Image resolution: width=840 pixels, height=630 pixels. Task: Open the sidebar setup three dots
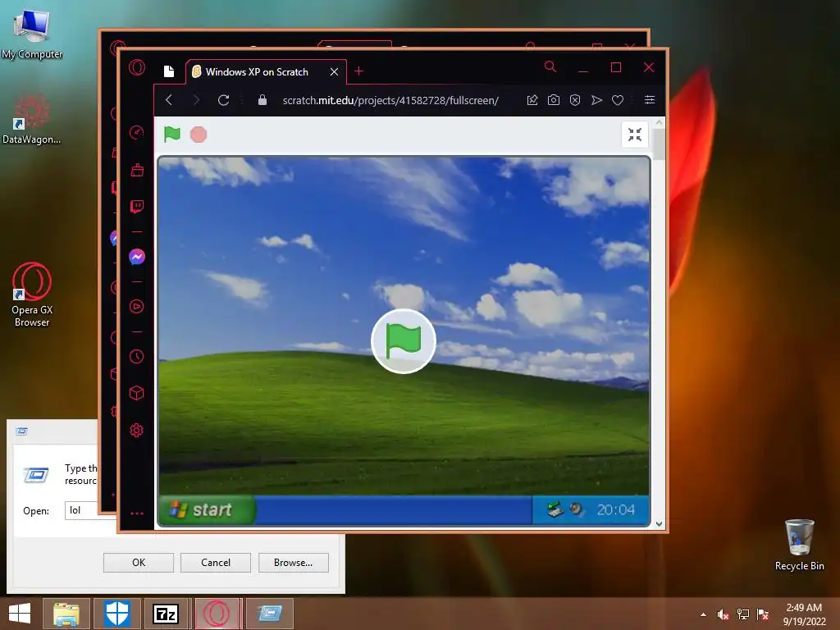pos(137,514)
